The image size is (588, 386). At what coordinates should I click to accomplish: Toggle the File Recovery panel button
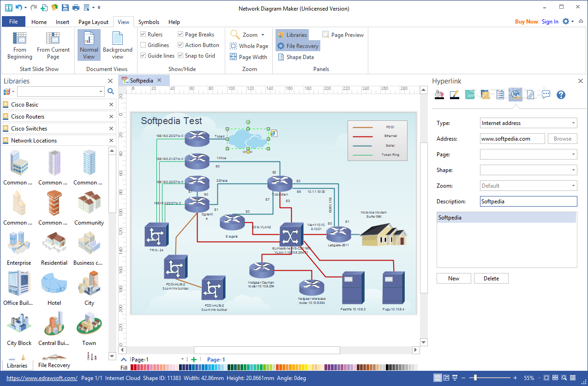pyautogui.click(x=298, y=46)
